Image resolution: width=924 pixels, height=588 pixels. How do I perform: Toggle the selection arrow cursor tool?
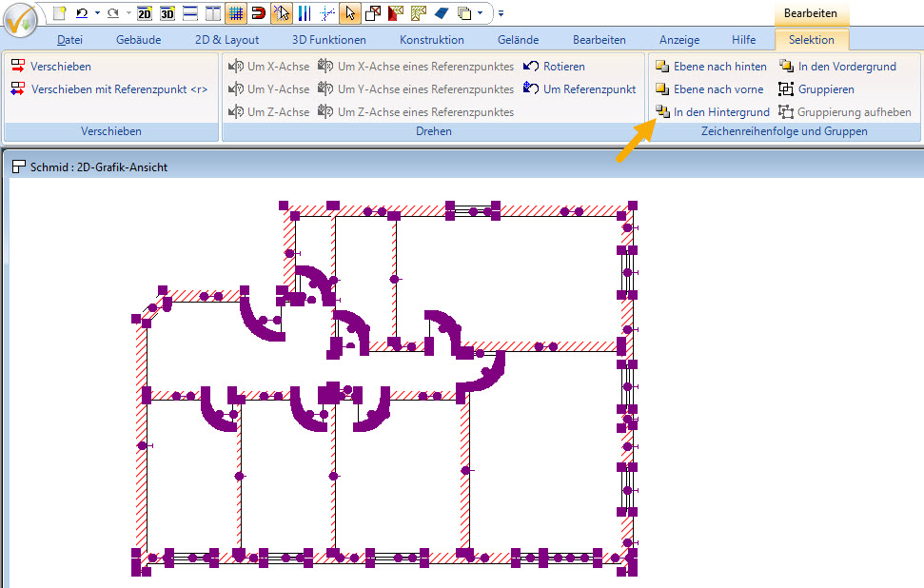[350, 13]
